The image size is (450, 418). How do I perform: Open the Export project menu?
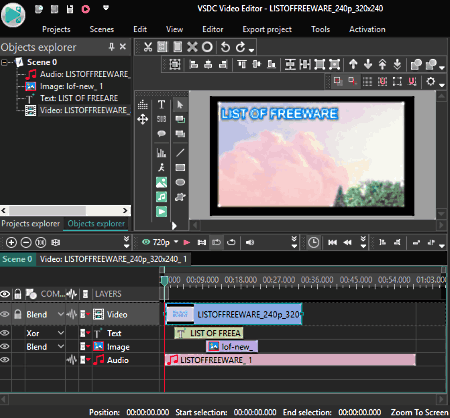(x=267, y=29)
